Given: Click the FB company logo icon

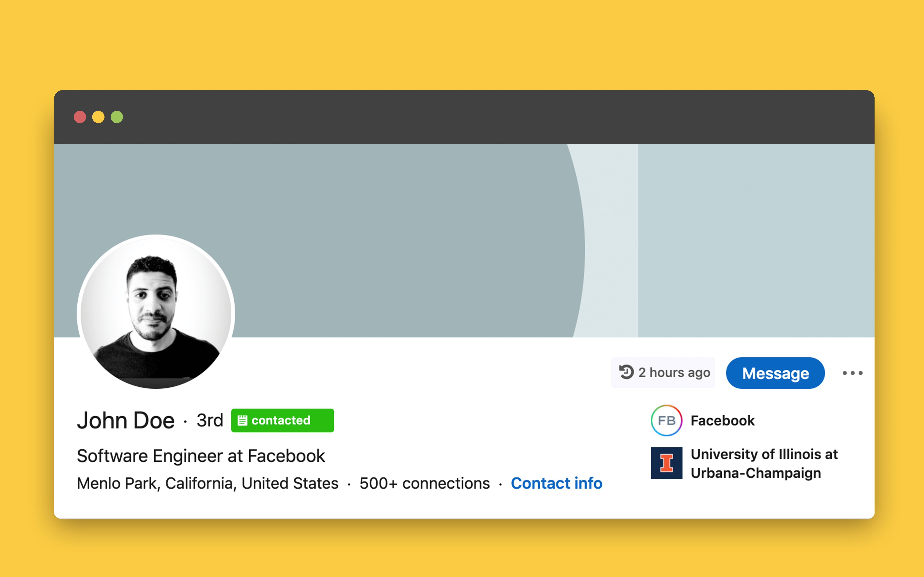Looking at the screenshot, I should pos(666,420).
